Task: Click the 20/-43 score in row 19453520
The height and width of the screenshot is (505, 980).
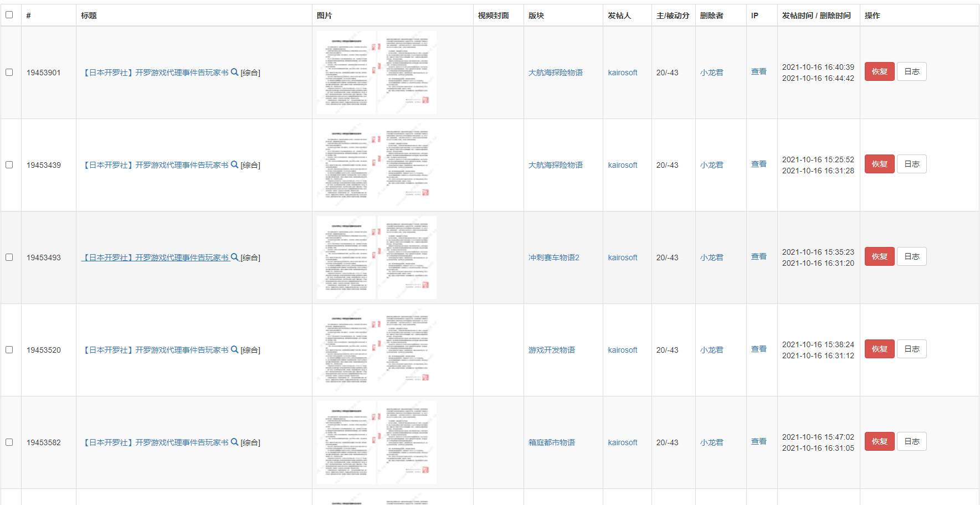Action: (667, 350)
